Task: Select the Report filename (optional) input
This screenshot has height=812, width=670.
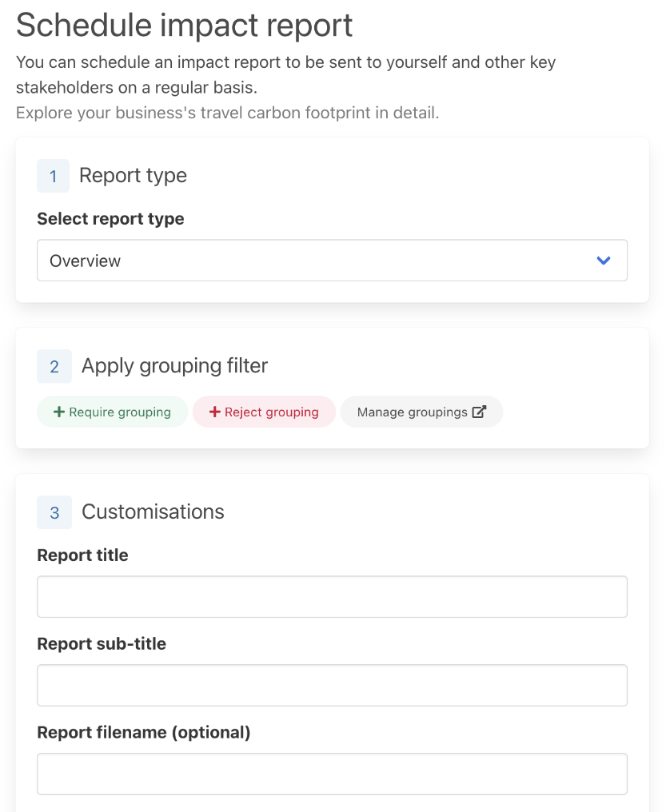Action: tap(332, 774)
